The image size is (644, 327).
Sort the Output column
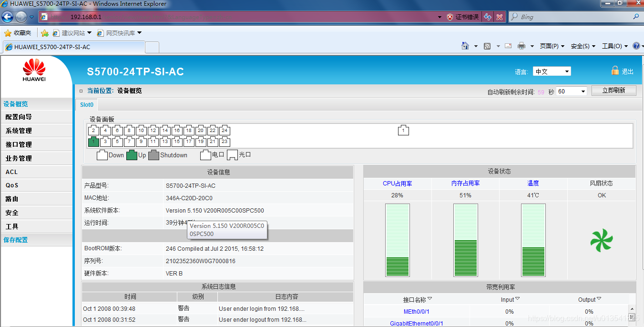point(599,299)
